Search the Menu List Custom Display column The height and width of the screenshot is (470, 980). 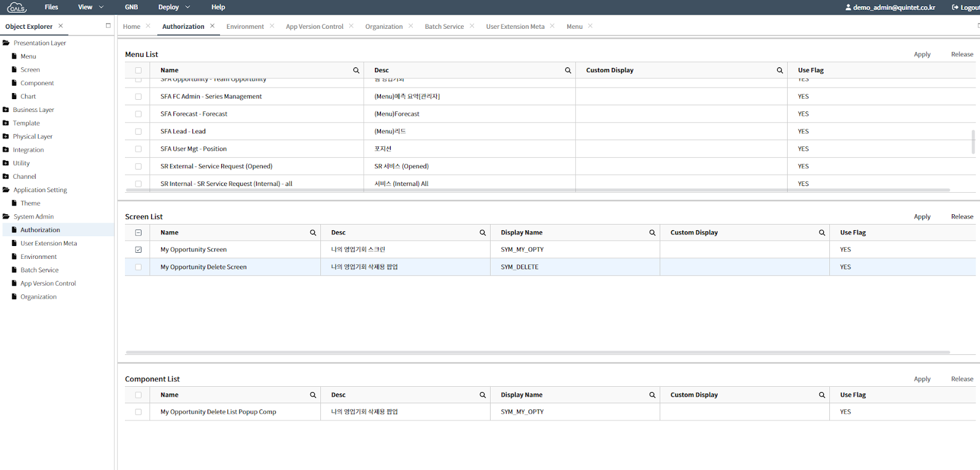780,70
